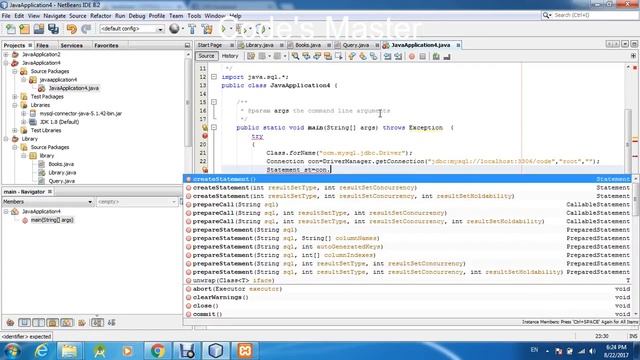Click the globe browser icon in the toolbar
The height and width of the screenshot is (360, 640).
(x=174, y=29)
